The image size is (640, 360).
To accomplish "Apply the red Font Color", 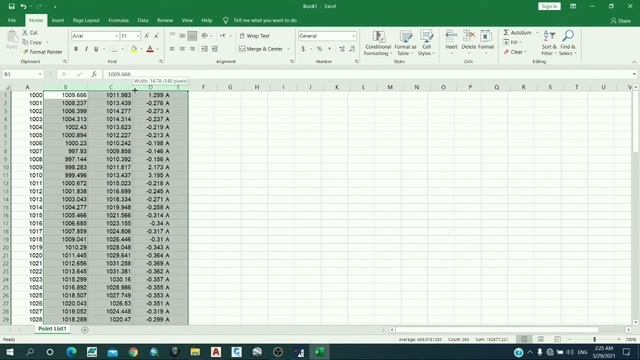I will pos(150,49).
